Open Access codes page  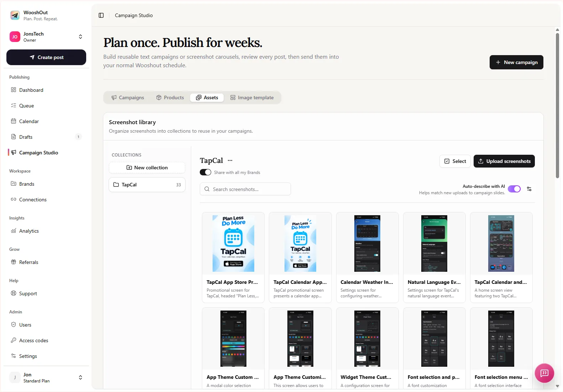(46, 340)
